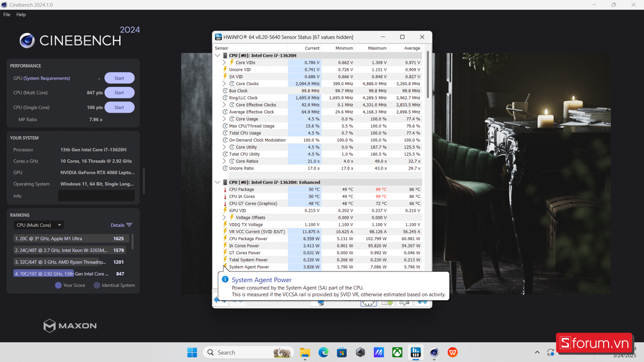
Task: Collapse the CPU [#0] Intel Core i7-13620H group
Action: 217,55
